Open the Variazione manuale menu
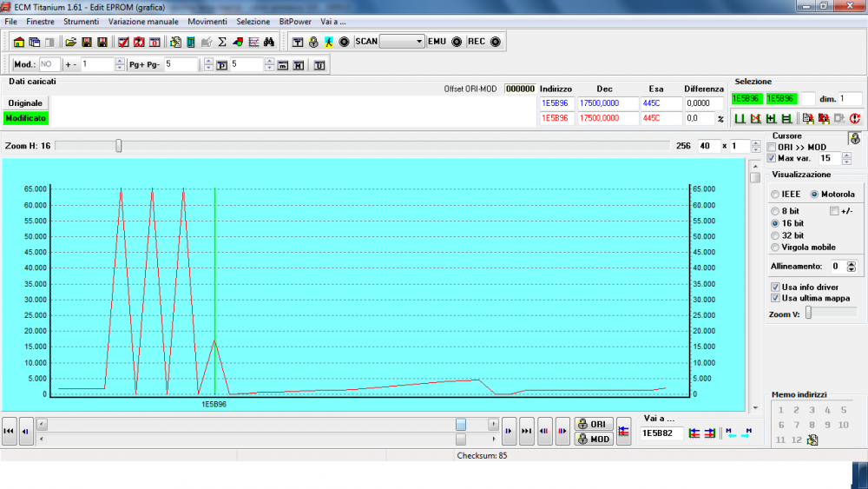This screenshot has height=489, width=868. tap(143, 22)
